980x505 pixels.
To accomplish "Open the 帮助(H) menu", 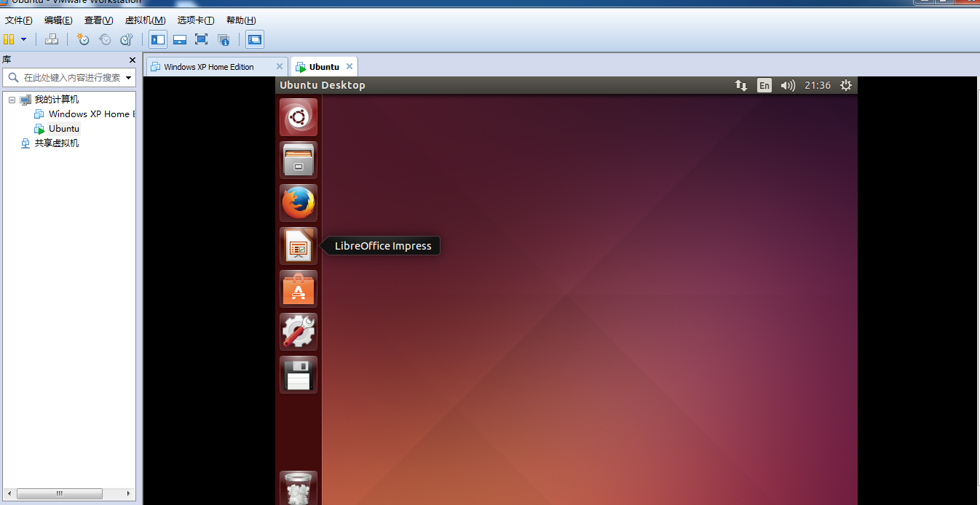I will coord(241,20).
